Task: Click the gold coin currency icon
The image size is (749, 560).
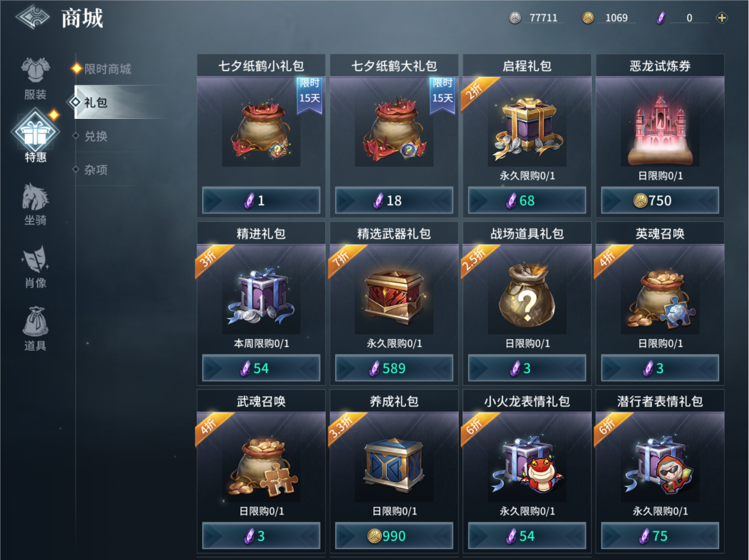Action: [x=588, y=18]
